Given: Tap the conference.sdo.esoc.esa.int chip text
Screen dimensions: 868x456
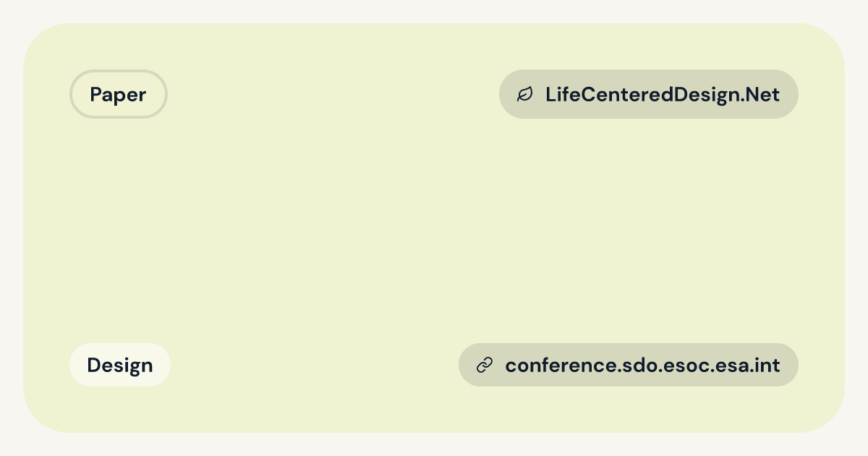Looking at the screenshot, I should click(642, 365).
